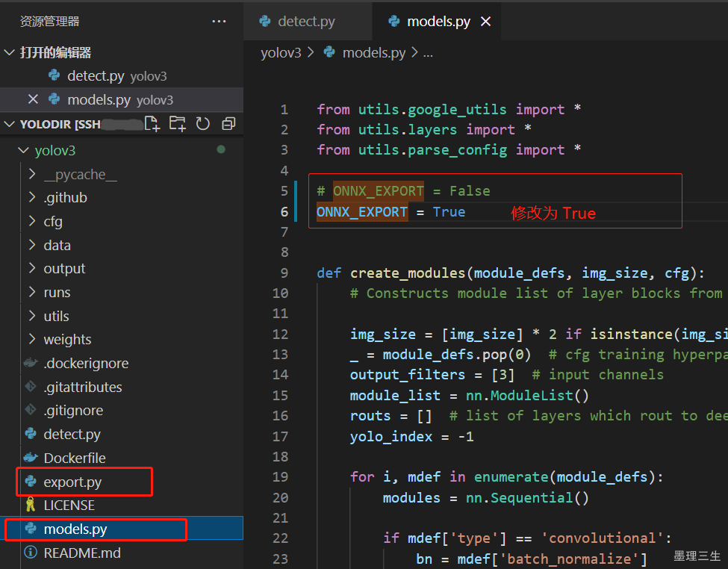
Task: Expand the __pycache__ folder
Action: pos(32,174)
